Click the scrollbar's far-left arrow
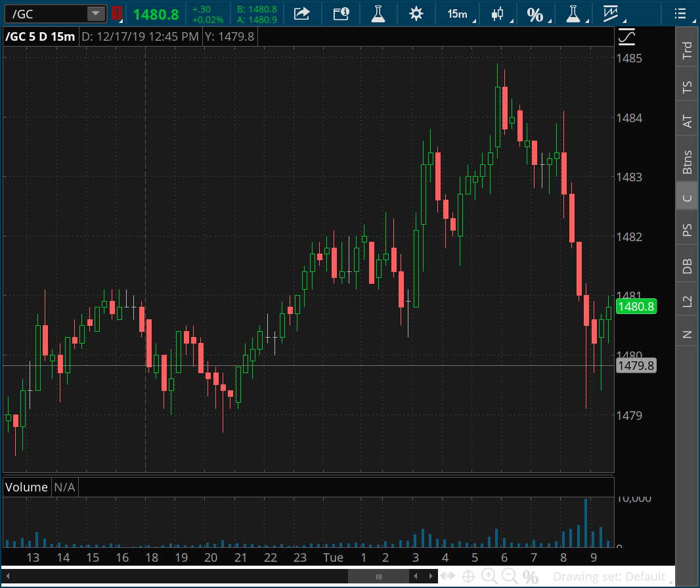 (8, 576)
